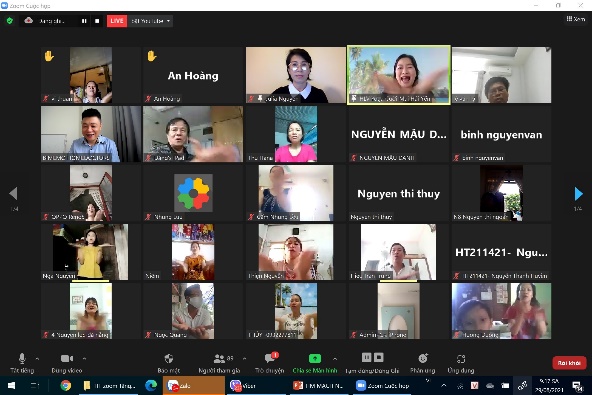Click the red Rời khỏi leave button
The width and height of the screenshot is (592, 395).
(x=569, y=363)
